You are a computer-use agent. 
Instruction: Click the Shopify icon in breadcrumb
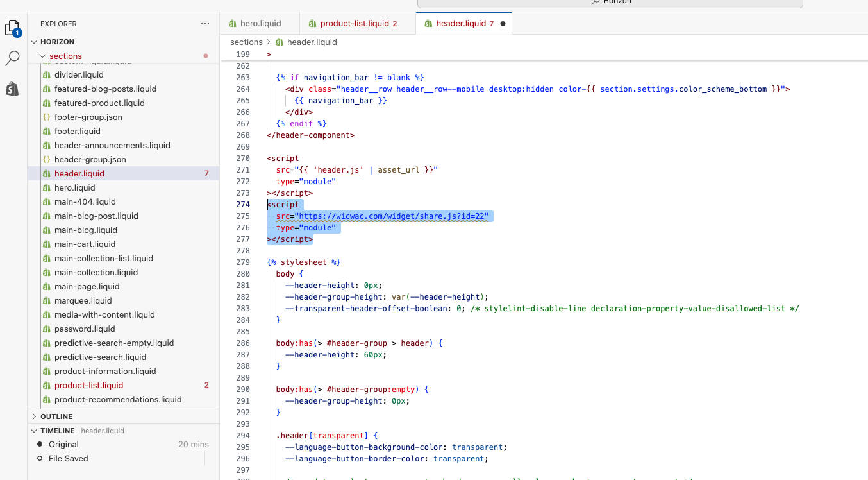[x=279, y=42]
